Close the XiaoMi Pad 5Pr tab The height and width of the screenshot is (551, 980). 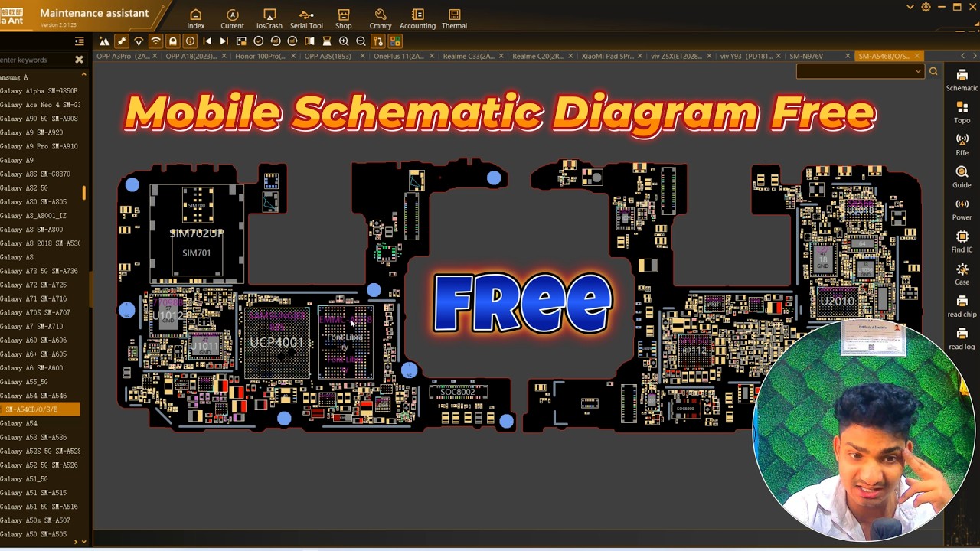(640, 56)
